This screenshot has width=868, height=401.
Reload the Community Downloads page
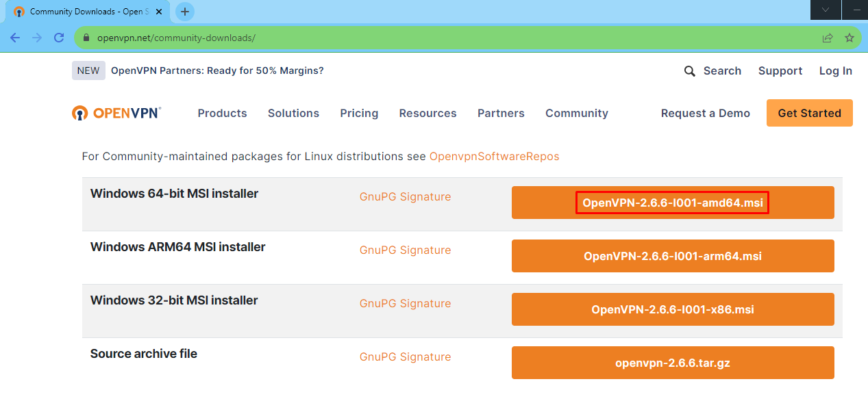point(59,38)
